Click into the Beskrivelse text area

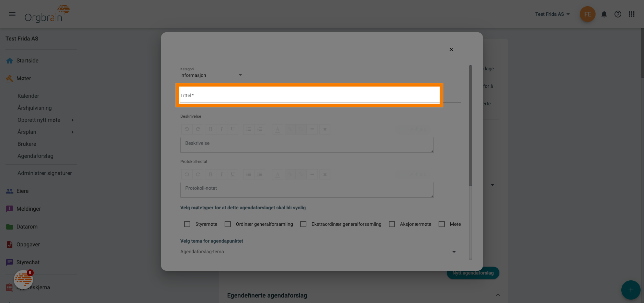(x=307, y=145)
